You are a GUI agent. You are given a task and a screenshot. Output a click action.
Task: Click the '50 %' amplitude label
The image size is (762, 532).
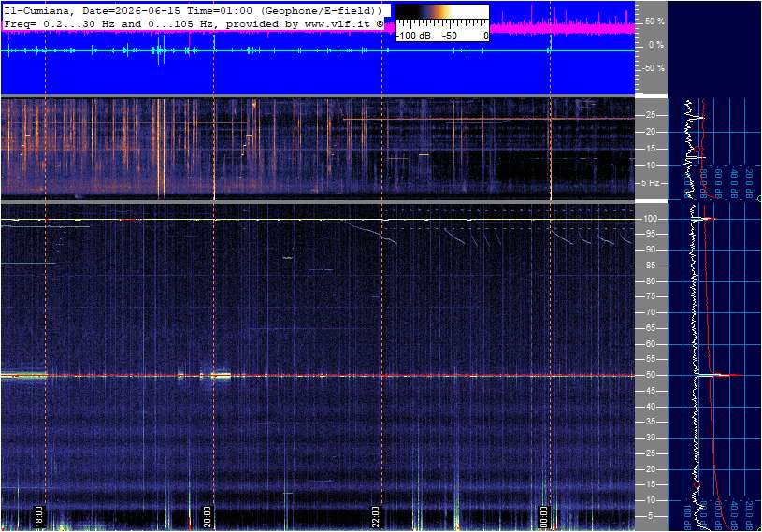[x=654, y=22]
